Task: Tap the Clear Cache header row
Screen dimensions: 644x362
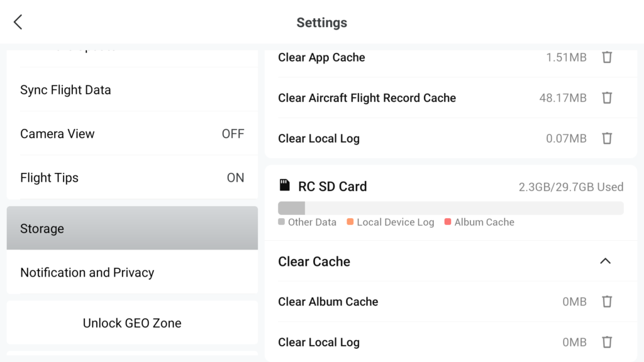Action: 451,261
